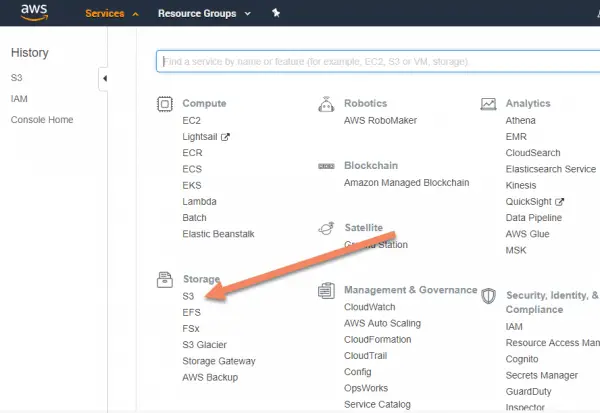600x413 pixels.
Task: Open OpsWorks service
Action: [x=366, y=388]
